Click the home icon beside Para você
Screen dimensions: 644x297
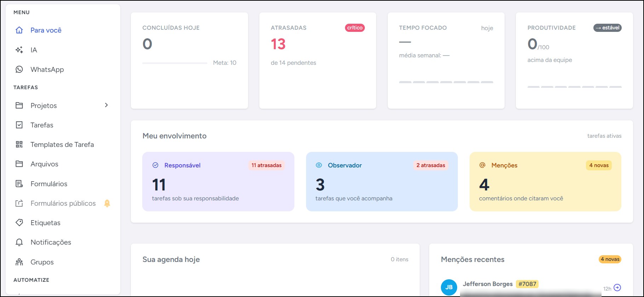click(19, 30)
